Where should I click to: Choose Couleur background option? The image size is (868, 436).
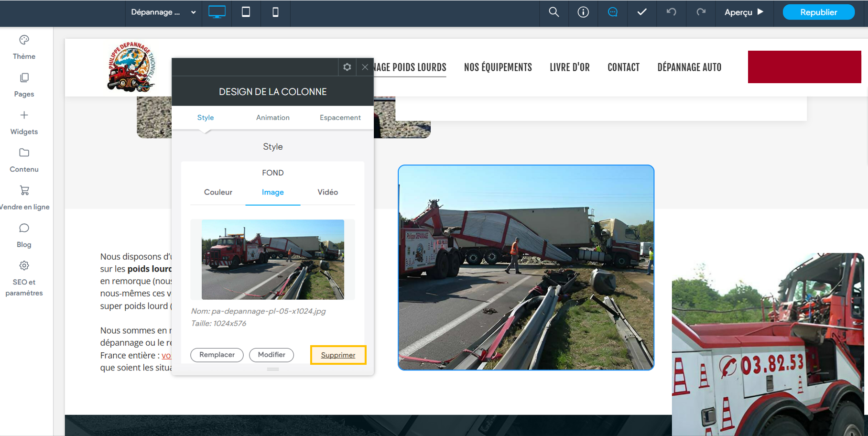click(218, 192)
